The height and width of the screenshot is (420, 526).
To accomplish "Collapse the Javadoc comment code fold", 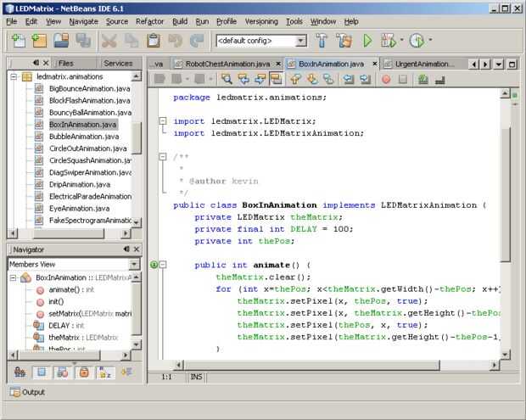I will pyautogui.click(x=163, y=156).
